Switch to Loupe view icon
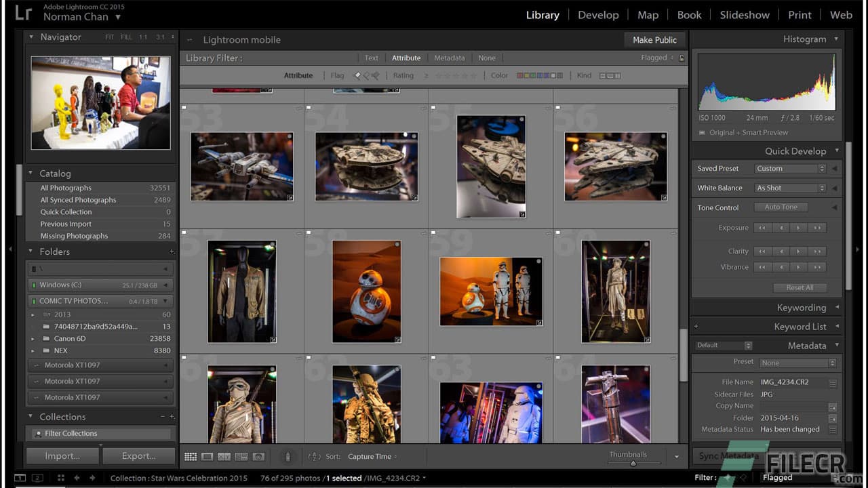868x488 pixels. 208,456
